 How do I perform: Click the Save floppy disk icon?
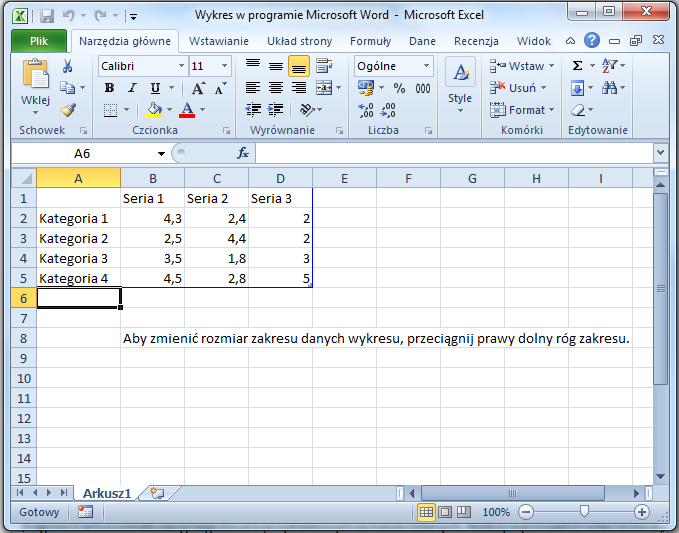(47, 16)
